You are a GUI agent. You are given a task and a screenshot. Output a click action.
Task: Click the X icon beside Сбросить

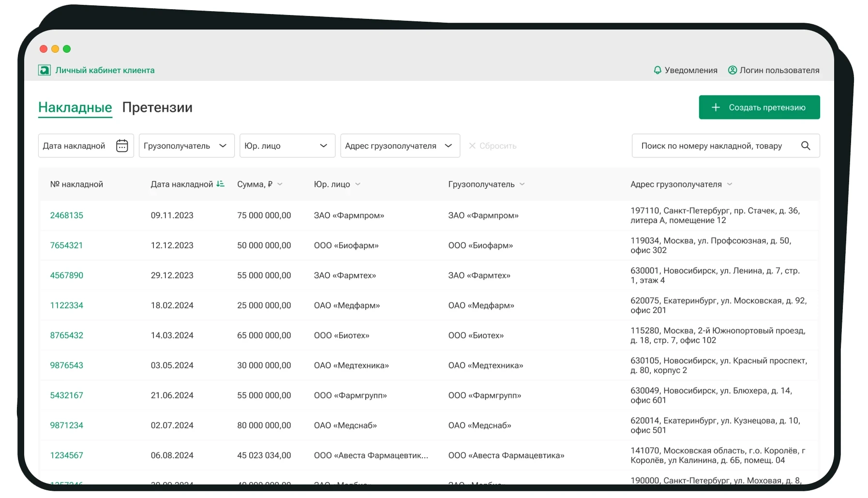[472, 146]
